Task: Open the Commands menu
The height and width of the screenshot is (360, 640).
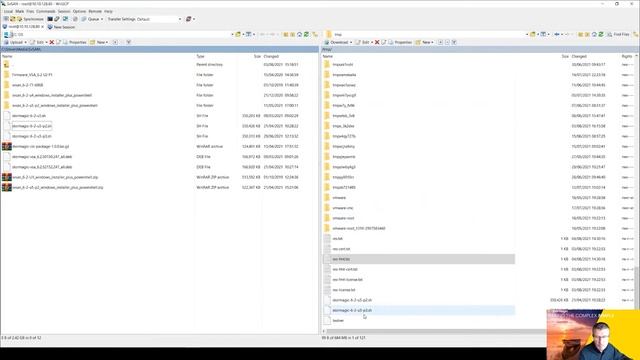Action: coord(46,11)
